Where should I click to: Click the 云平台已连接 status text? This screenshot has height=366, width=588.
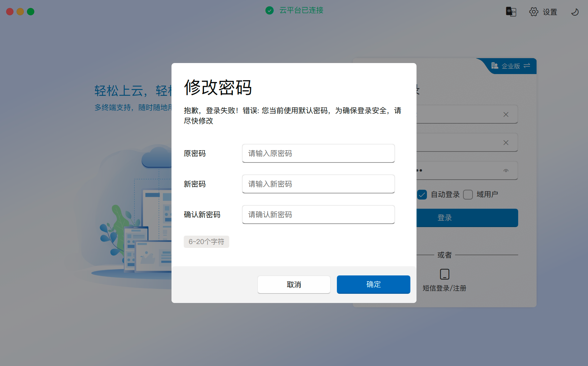point(301,11)
